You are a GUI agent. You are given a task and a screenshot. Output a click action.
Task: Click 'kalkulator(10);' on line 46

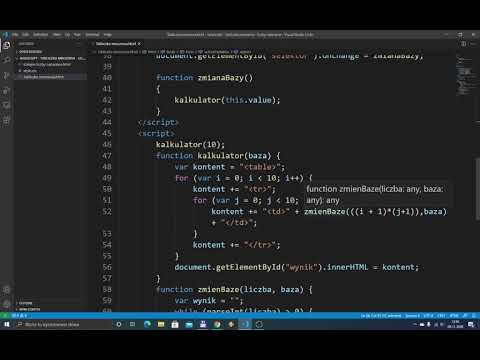pyautogui.click(x=190, y=145)
